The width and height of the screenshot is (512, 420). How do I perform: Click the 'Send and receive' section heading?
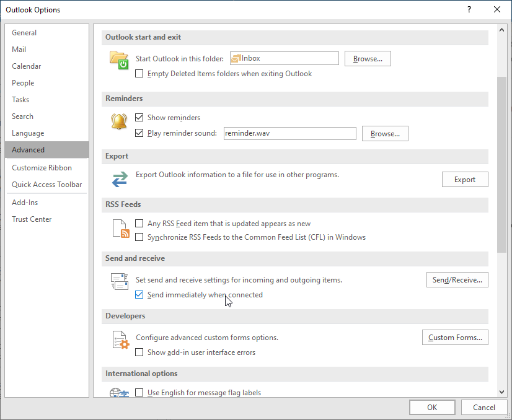135,258
